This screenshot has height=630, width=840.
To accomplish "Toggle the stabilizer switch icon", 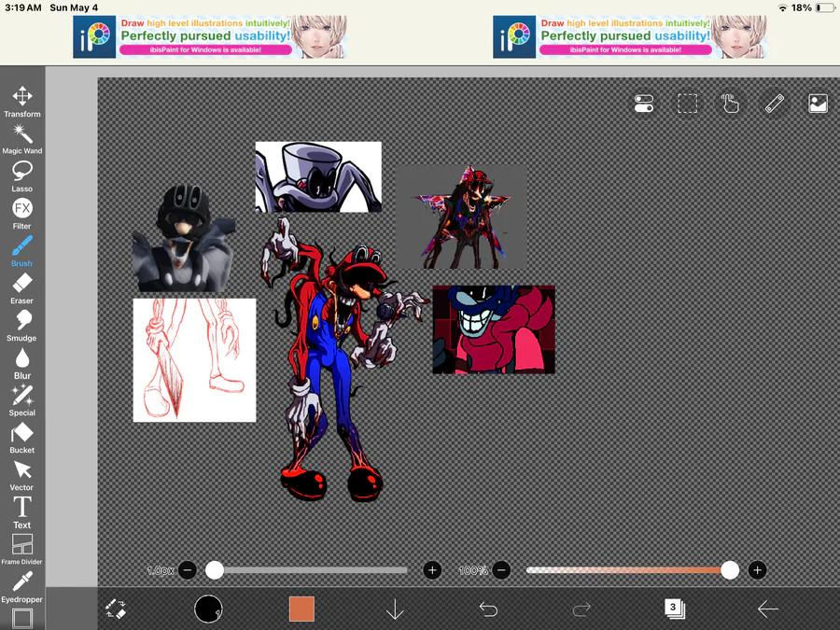I will [643, 104].
